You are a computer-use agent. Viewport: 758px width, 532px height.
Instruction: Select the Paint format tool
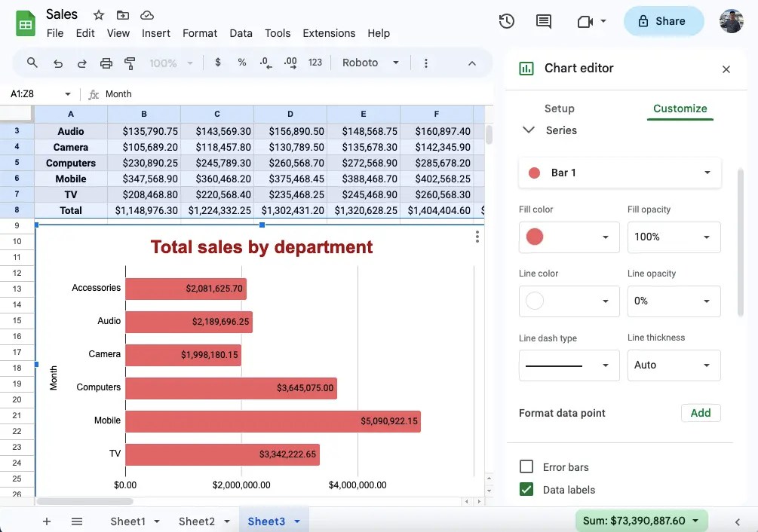click(129, 63)
